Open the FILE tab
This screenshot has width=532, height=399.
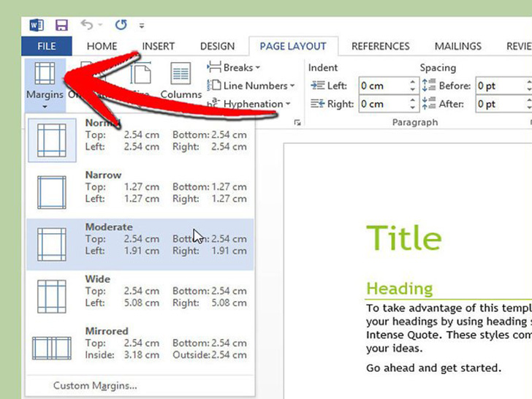[47, 46]
